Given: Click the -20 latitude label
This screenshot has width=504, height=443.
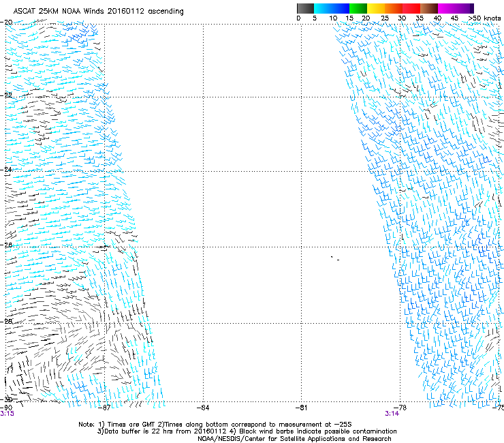Looking at the screenshot, I should coord(6,22).
